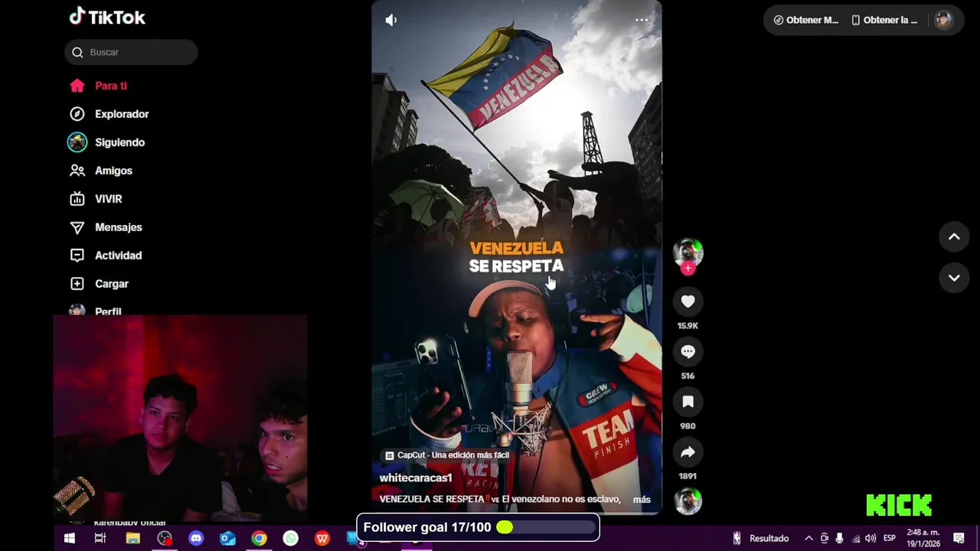
Task: Open the network tray icon
Action: (855, 539)
